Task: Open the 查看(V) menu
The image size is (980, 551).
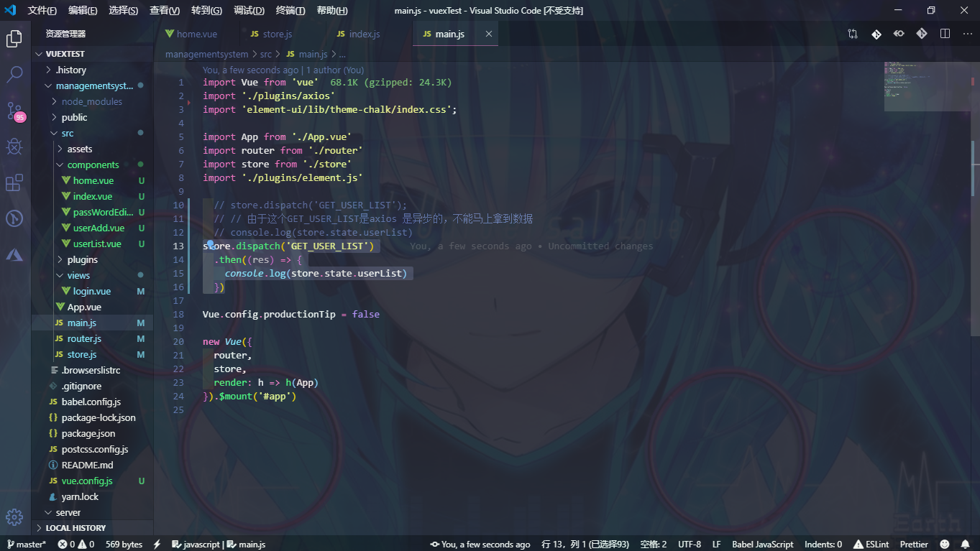Action: tap(165, 11)
